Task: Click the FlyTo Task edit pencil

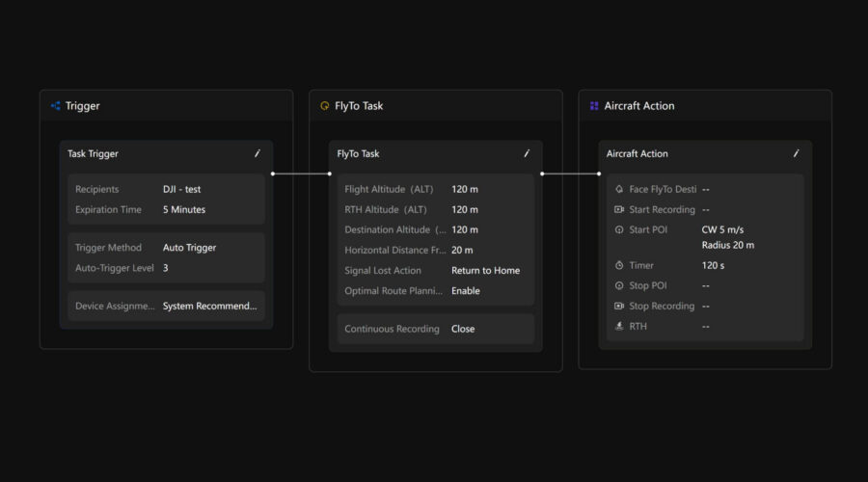Action: point(527,153)
